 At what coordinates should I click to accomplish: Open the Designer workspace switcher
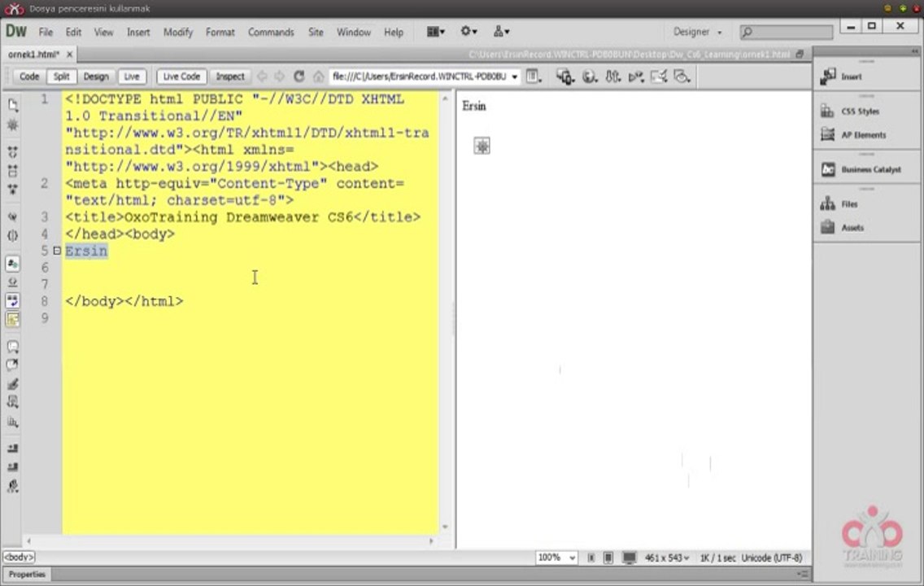click(x=697, y=32)
